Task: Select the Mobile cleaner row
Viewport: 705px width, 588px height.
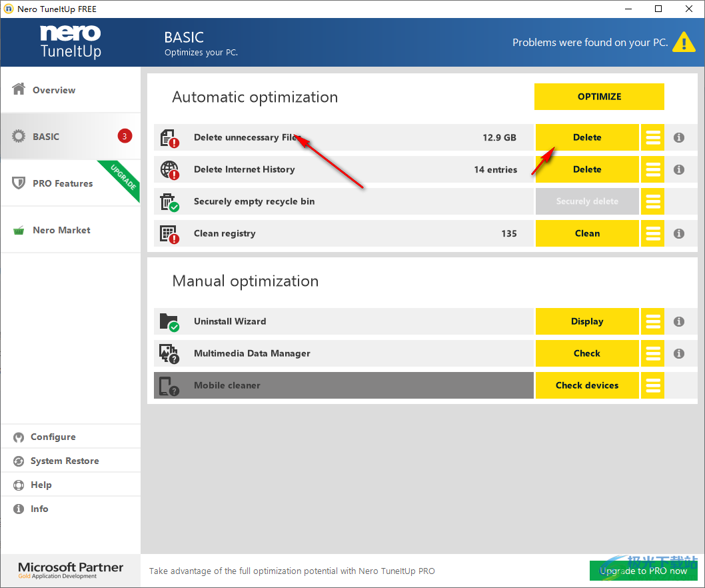Action: 344,385
